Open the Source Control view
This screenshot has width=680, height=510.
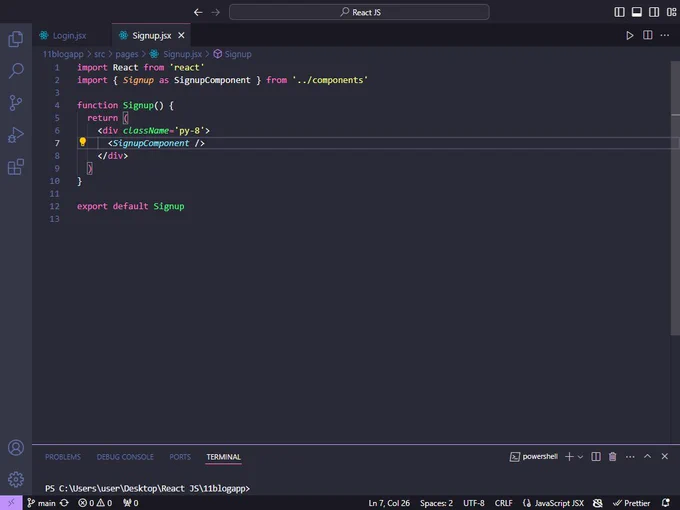[x=16, y=103]
